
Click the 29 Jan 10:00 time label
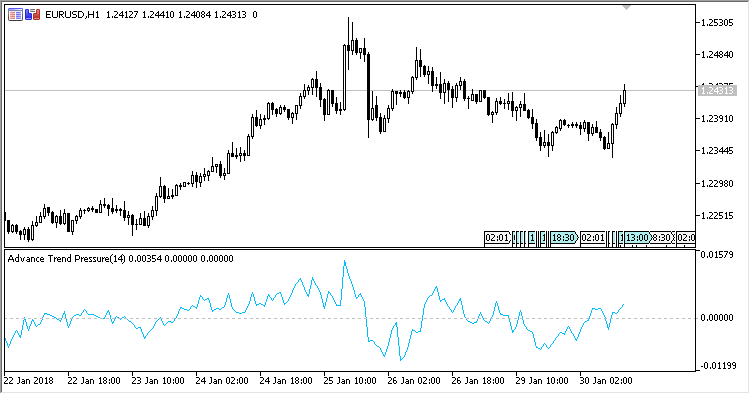point(542,381)
